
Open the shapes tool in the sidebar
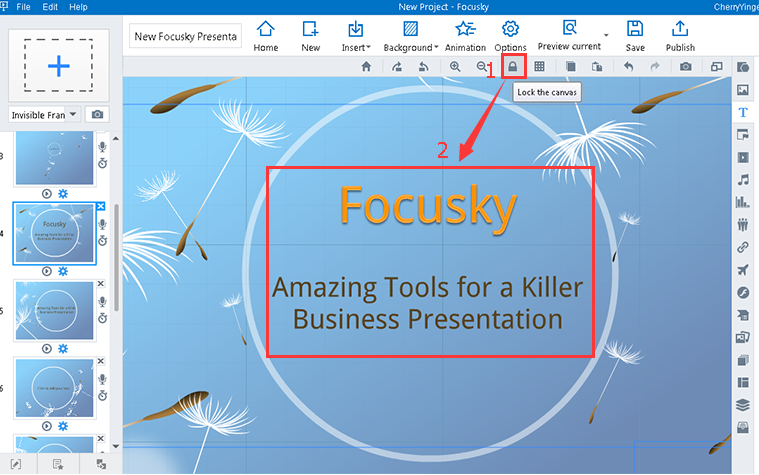tap(743, 67)
